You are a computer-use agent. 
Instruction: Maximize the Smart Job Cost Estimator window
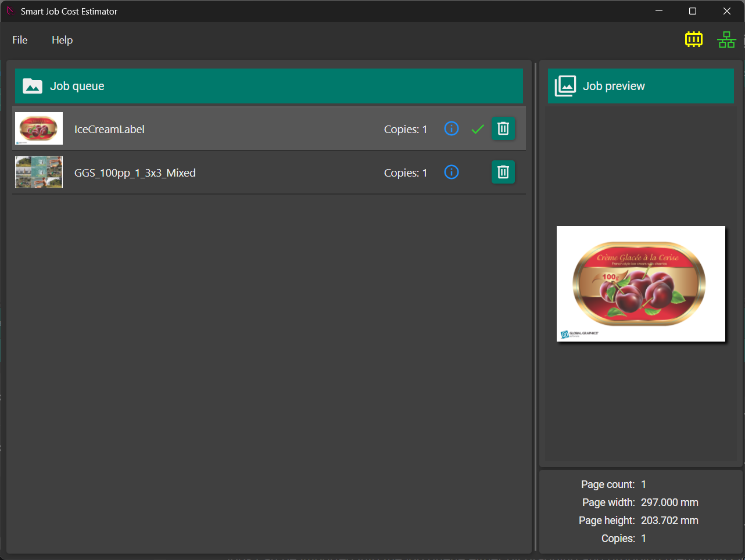point(693,11)
